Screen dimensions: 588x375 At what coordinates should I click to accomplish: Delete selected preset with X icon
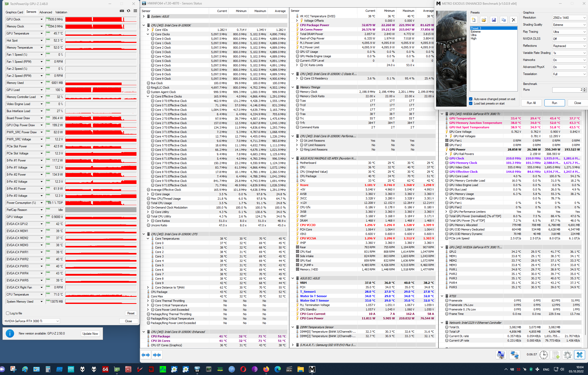[x=513, y=20]
